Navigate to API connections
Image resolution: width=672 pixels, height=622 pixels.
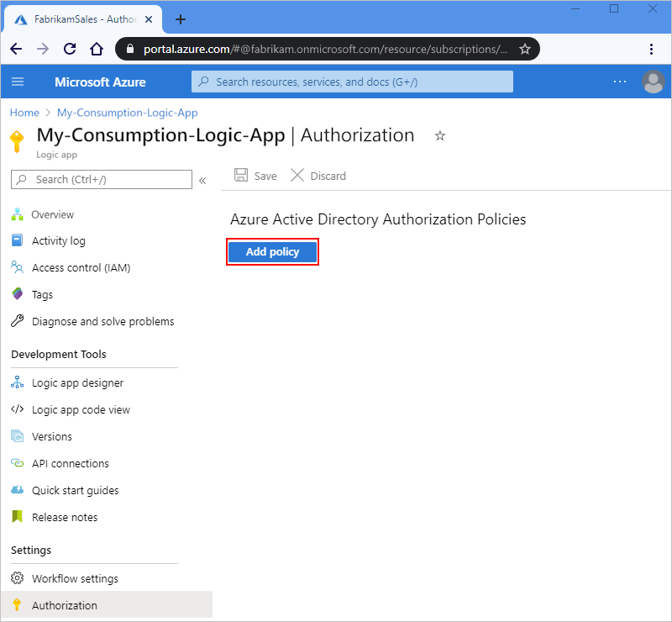[x=71, y=464]
